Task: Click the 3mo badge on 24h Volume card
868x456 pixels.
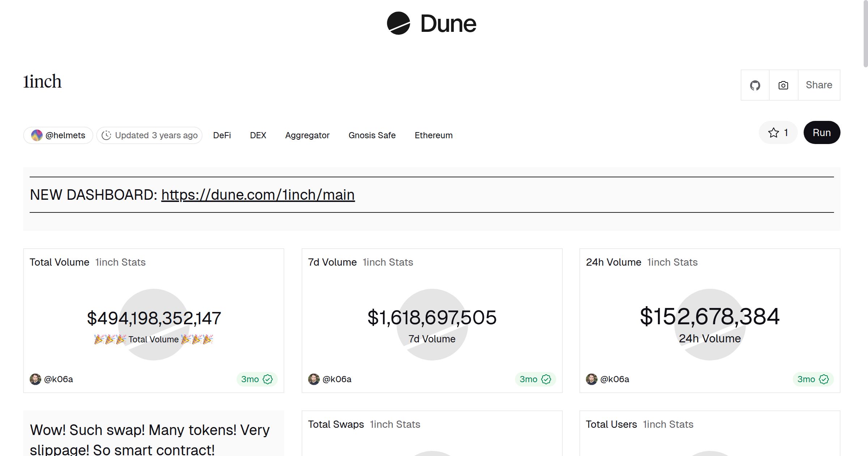Action: tap(813, 379)
